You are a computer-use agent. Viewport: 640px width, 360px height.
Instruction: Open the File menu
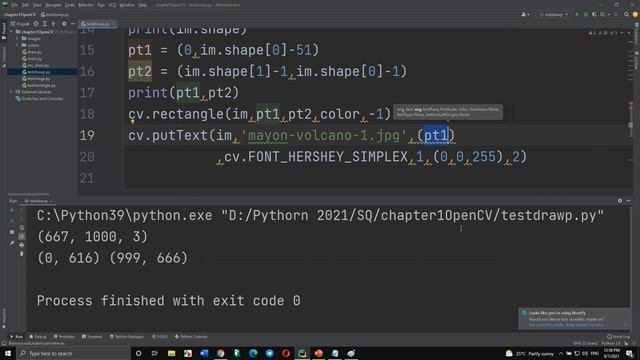pos(14,5)
